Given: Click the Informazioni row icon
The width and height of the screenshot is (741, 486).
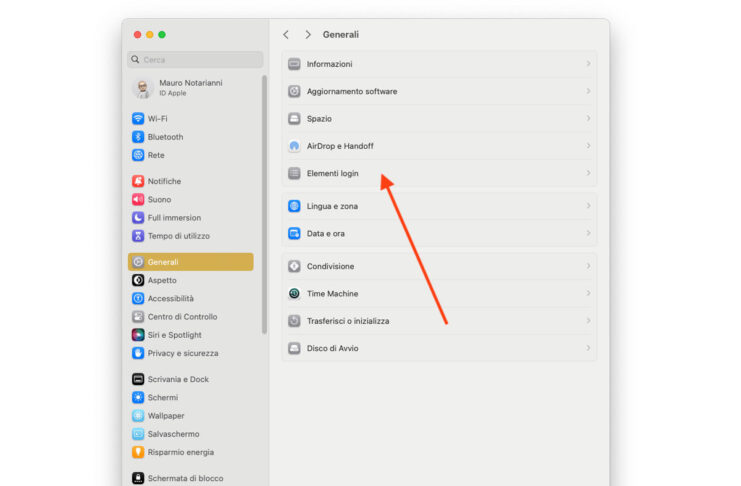Looking at the screenshot, I should click(294, 64).
